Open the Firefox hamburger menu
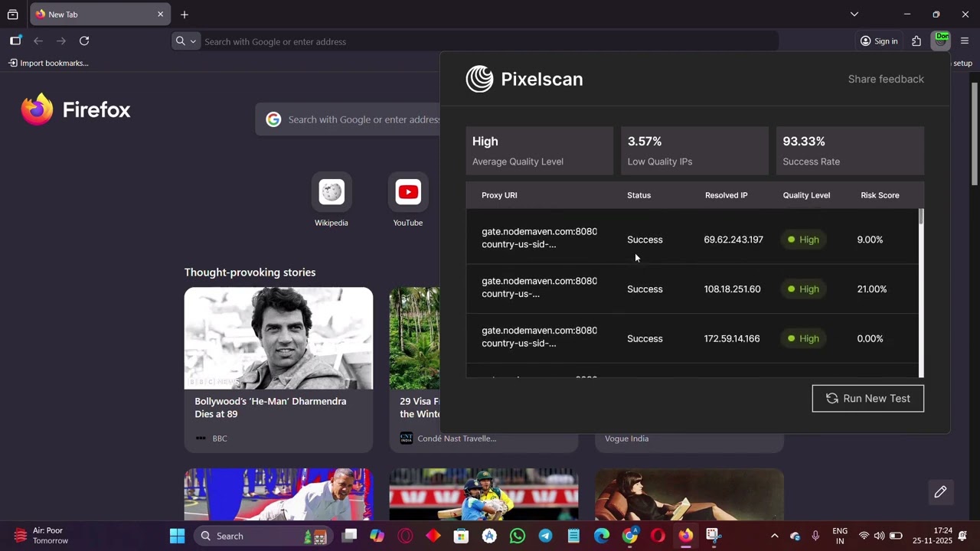Viewport: 980px width, 551px height. click(x=965, y=41)
